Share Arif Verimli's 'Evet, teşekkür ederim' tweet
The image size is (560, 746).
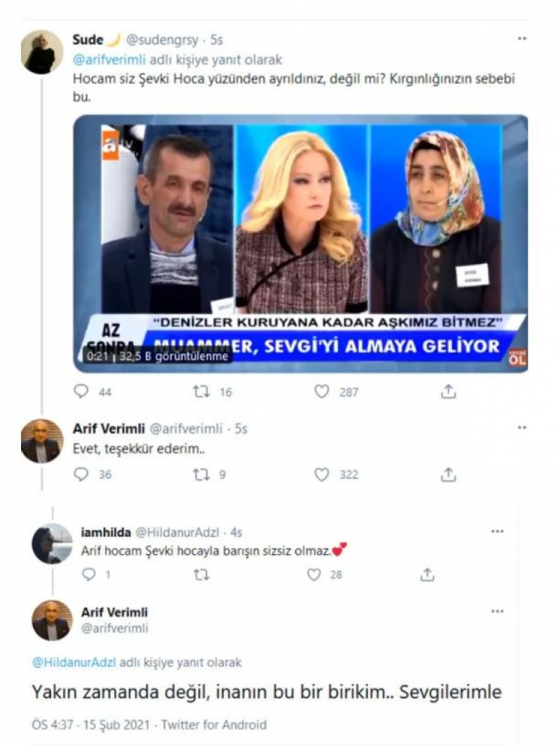pos(448,474)
